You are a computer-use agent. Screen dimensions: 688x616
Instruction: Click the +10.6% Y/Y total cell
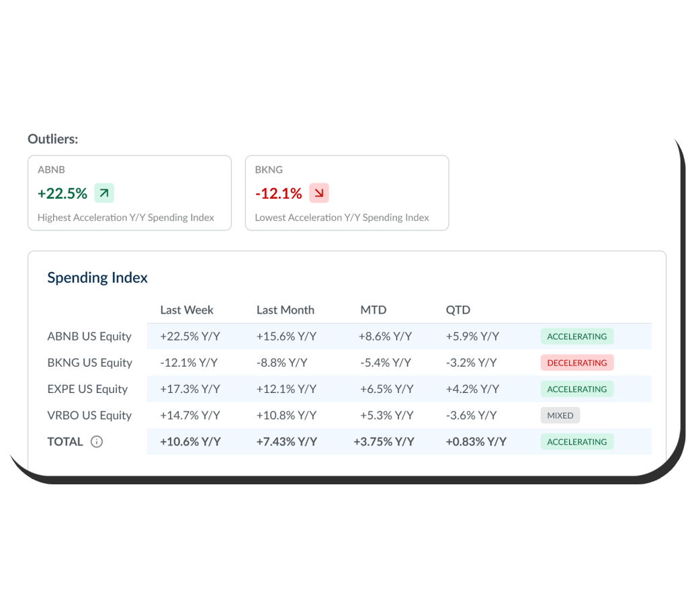tap(190, 442)
